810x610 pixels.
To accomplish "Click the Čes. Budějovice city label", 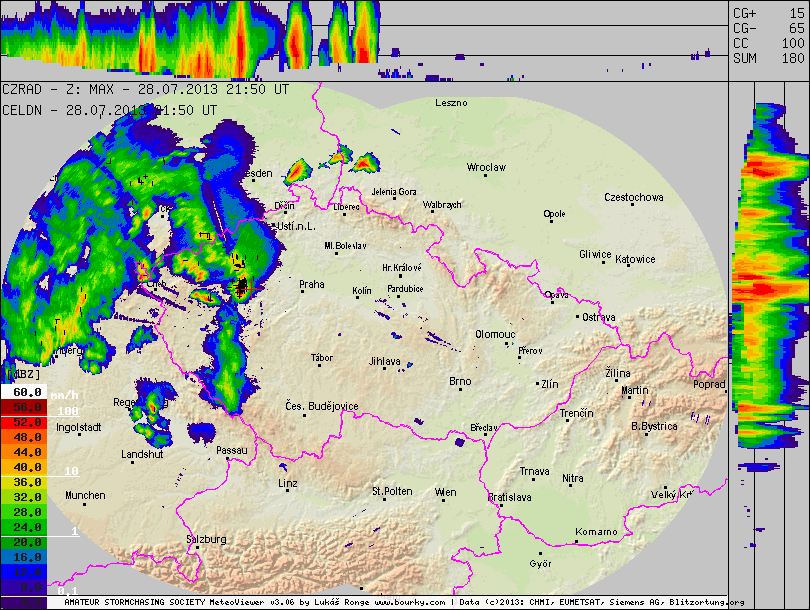I will [x=320, y=405].
